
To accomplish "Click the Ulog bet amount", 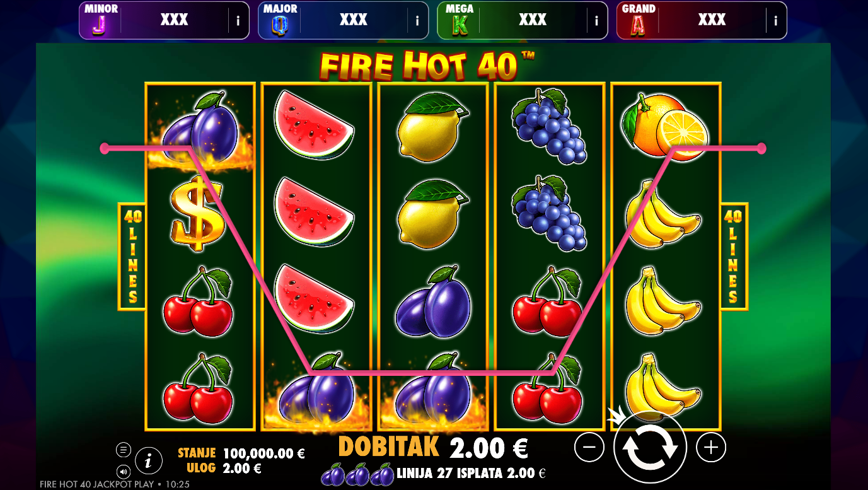I will pos(242,469).
